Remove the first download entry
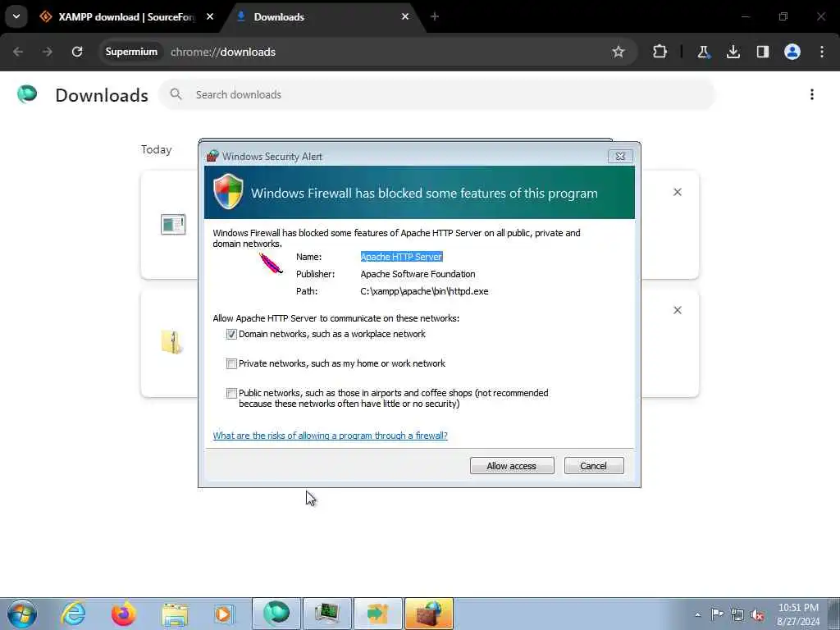 coord(677,192)
